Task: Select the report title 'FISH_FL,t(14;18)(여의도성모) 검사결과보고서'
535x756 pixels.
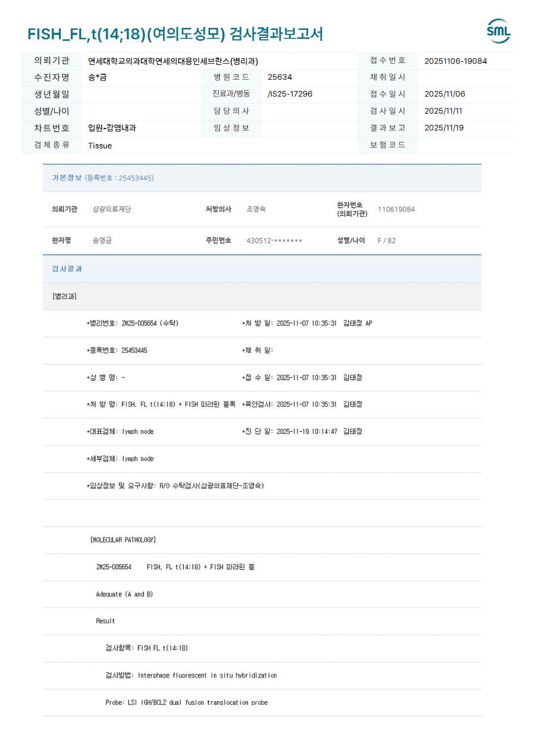Action: click(175, 34)
